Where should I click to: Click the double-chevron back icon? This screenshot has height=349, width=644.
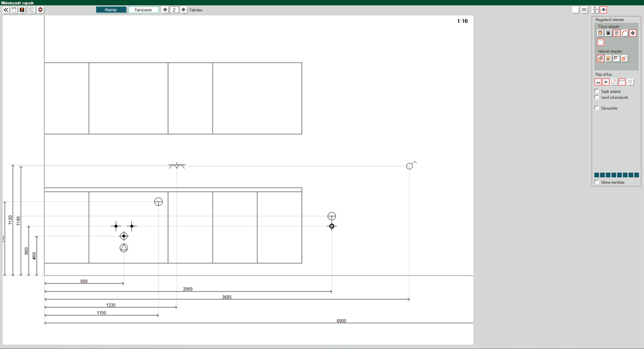pos(6,10)
